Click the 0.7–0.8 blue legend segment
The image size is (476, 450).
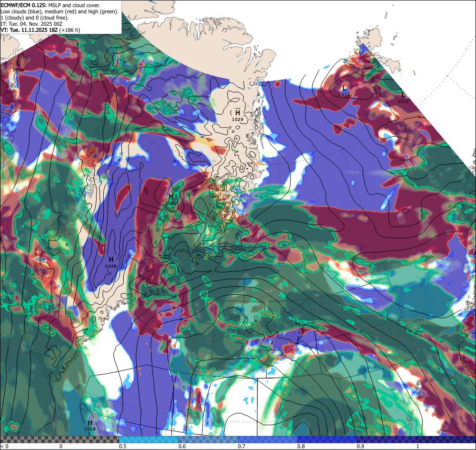pos(267,440)
